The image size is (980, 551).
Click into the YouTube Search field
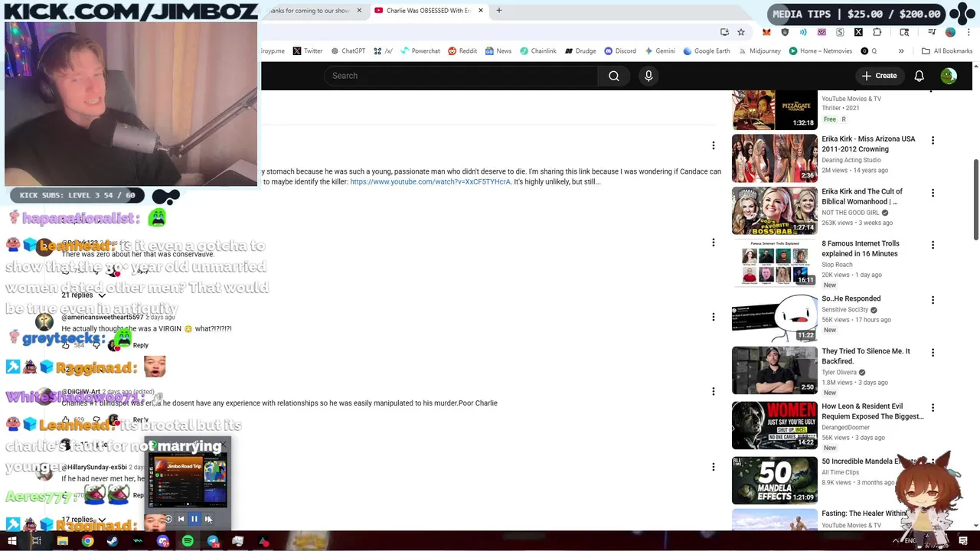461,76
